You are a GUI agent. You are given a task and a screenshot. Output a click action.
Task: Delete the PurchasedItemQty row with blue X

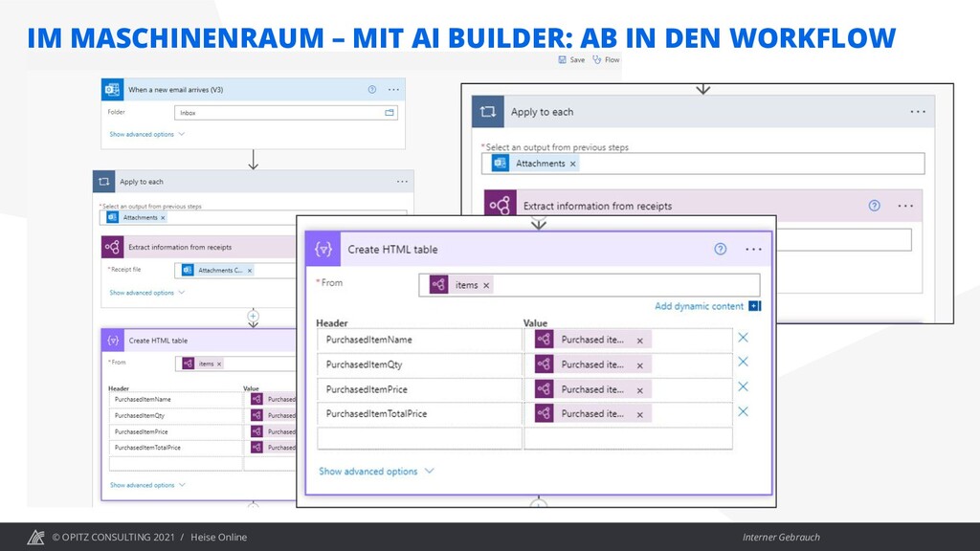click(743, 362)
